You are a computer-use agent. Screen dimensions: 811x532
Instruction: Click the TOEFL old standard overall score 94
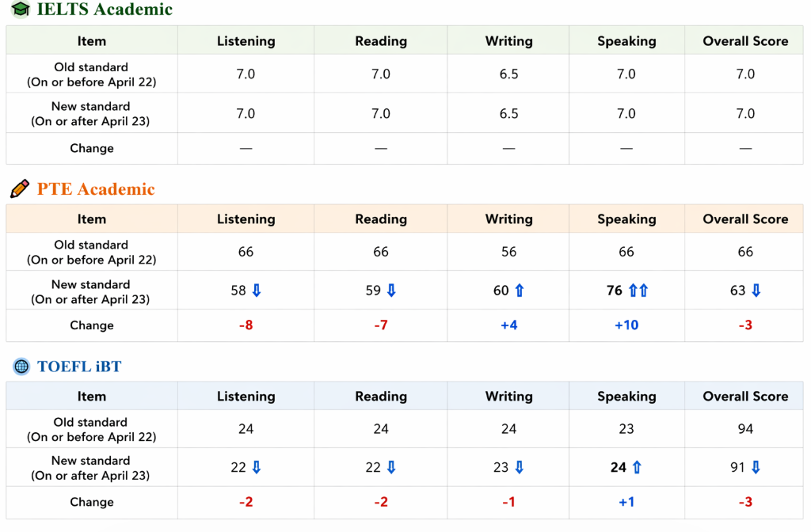(745, 429)
